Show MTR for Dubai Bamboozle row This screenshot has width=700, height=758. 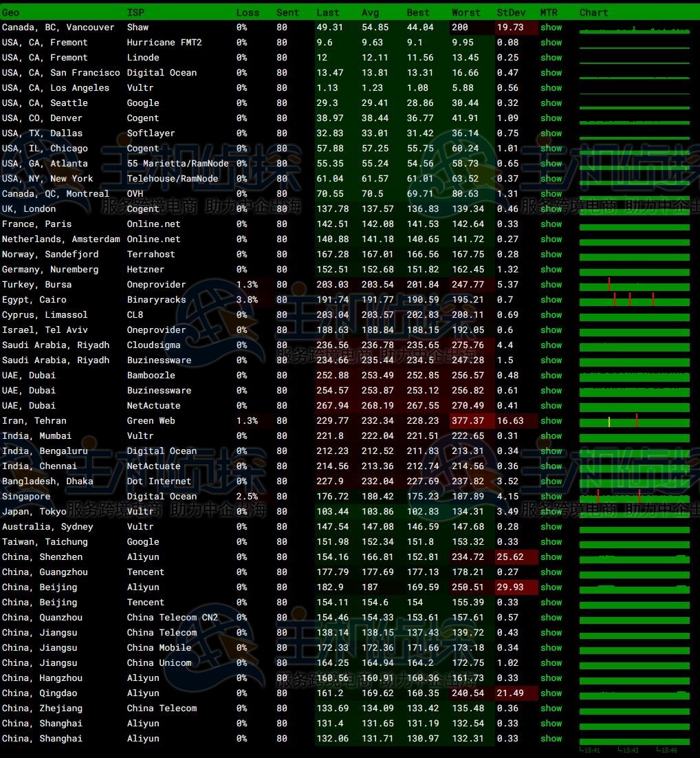tap(551, 376)
